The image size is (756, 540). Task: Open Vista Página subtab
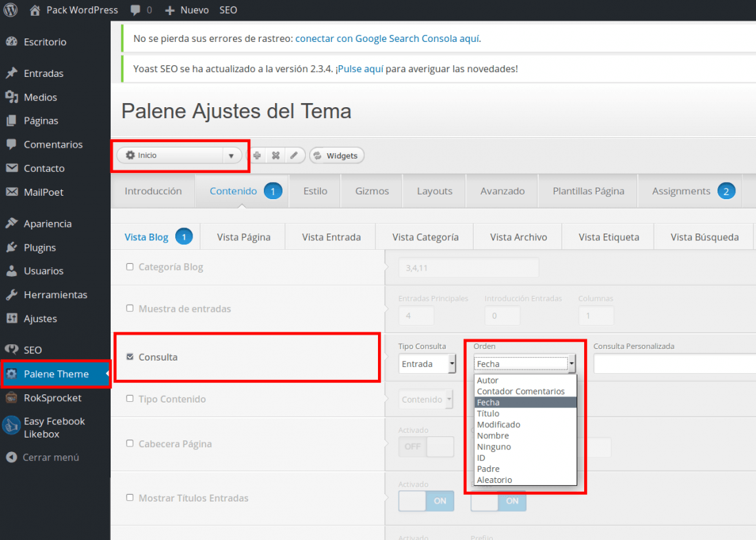click(x=243, y=237)
